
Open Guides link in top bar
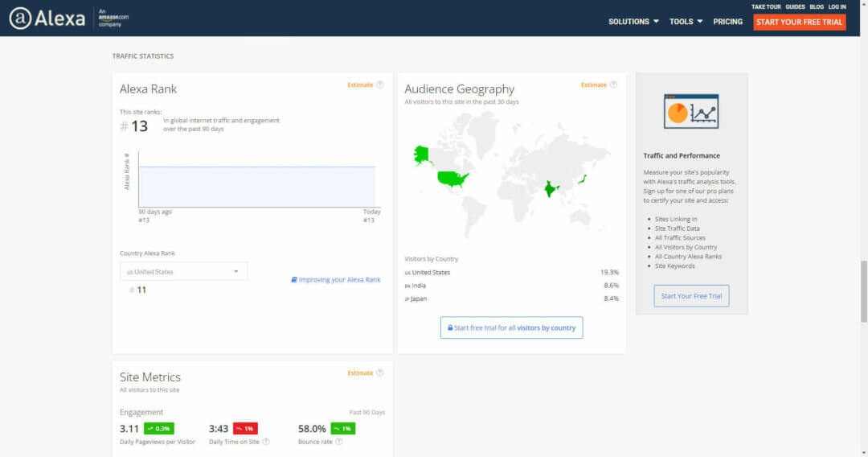tap(795, 6)
